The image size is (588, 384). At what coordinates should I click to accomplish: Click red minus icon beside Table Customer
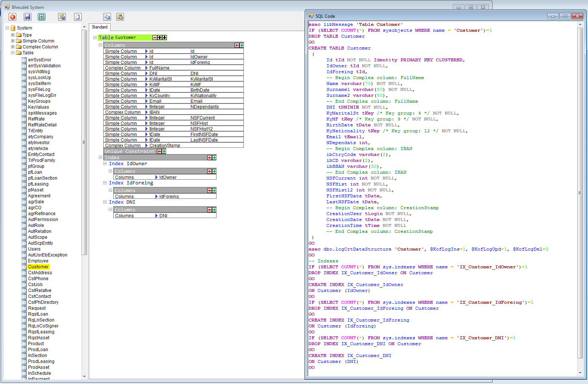pos(155,37)
